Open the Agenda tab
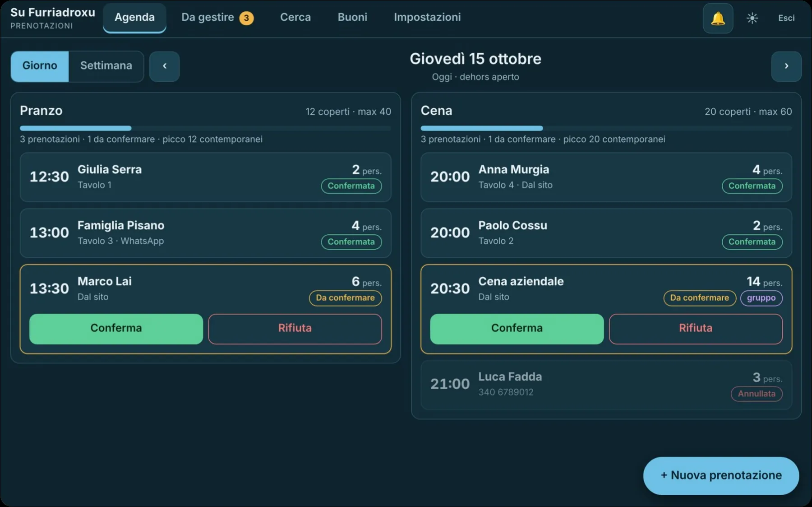 tap(134, 18)
